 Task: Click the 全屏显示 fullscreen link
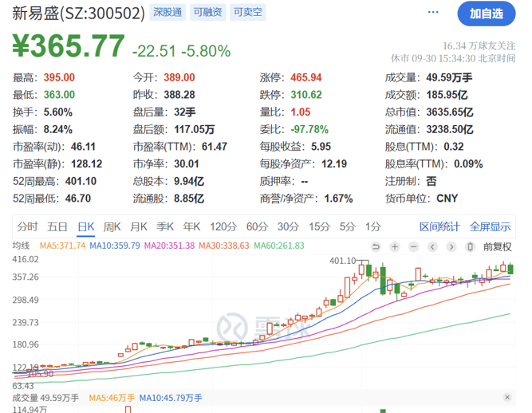(x=490, y=226)
